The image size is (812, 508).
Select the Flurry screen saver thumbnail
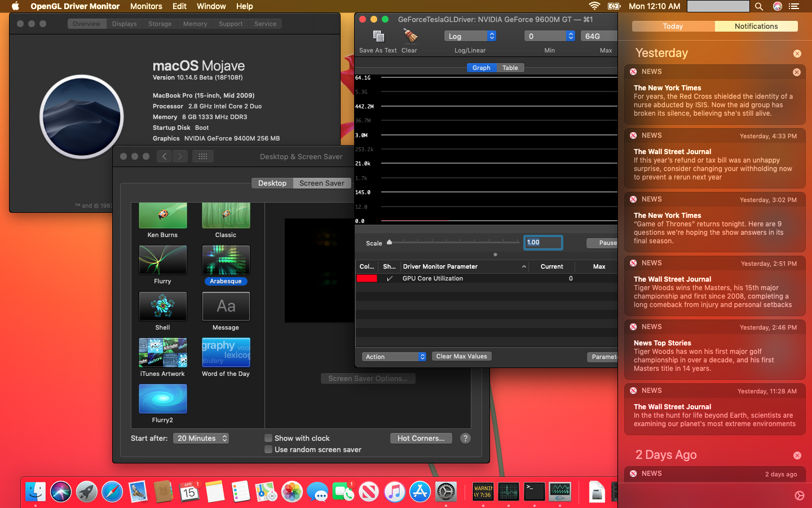162,260
